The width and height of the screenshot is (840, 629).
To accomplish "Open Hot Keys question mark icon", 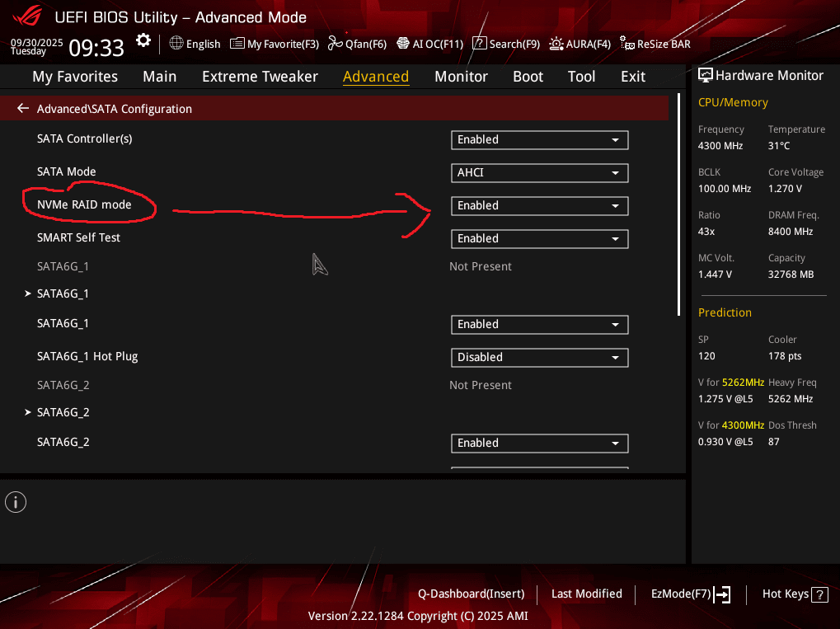I will click(819, 594).
